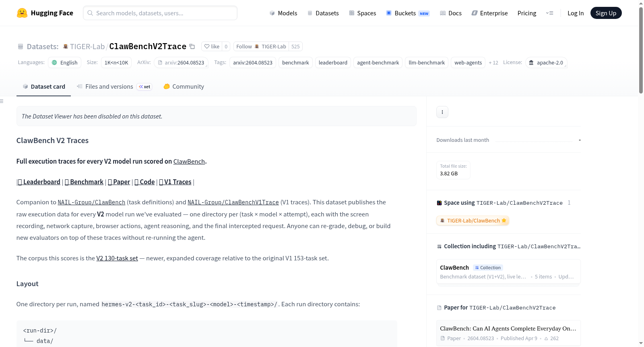Click the Models cube icon
This screenshot has width=644, height=347.
[272, 13]
